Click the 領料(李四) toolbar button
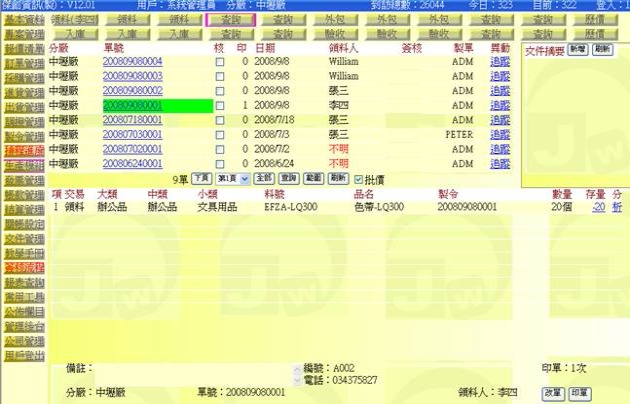Screen dimensions: 630x404 [74, 19]
